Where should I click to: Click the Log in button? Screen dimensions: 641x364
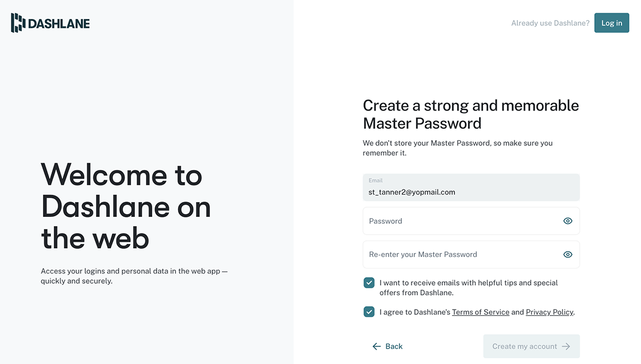tap(612, 23)
